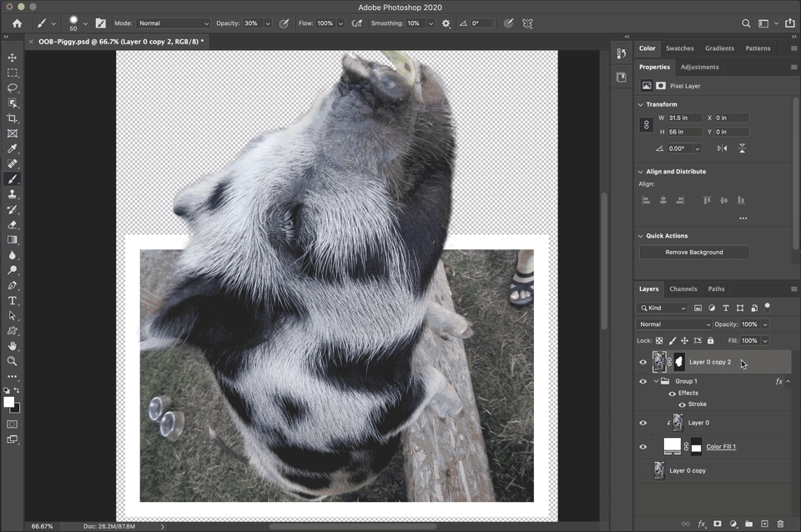The image size is (801, 532).
Task: Open smoothing options gear
Action: pyautogui.click(x=446, y=23)
